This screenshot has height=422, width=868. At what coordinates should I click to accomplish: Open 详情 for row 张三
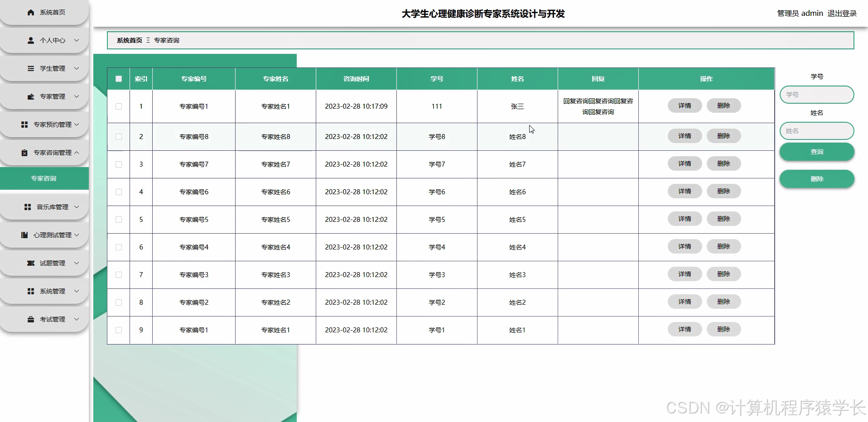[685, 105]
